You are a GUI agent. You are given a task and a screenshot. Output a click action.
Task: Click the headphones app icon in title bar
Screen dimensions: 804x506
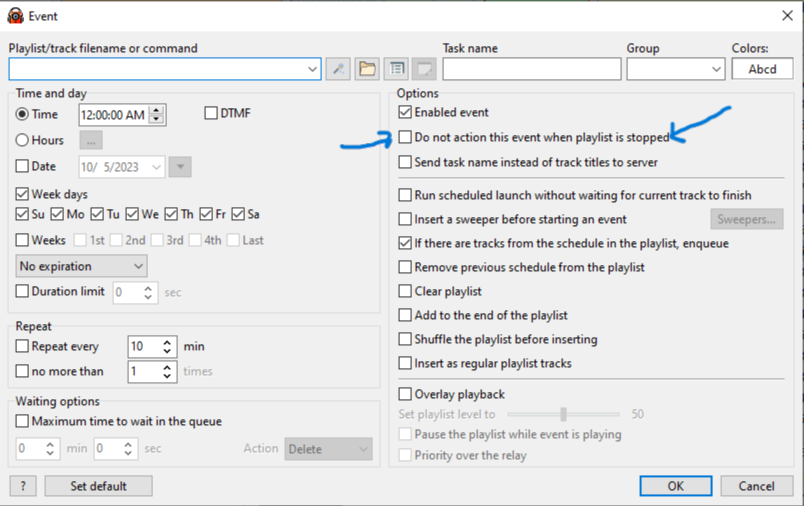click(16, 15)
